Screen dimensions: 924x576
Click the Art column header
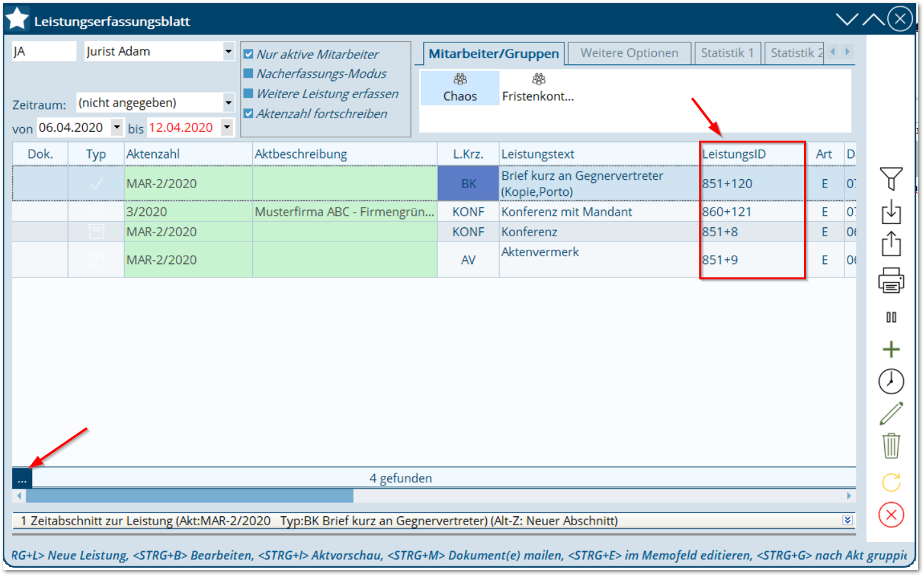point(824,154)
